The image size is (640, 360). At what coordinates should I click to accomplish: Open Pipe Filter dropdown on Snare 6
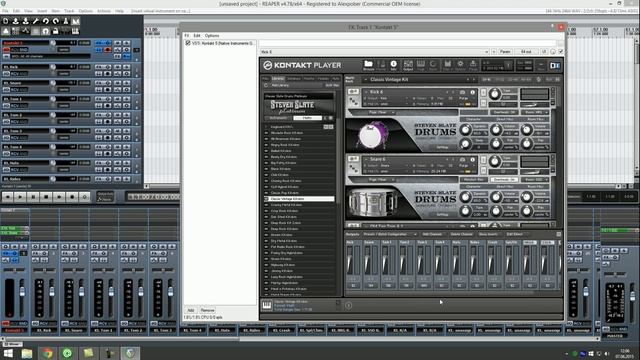coord(381,180)
